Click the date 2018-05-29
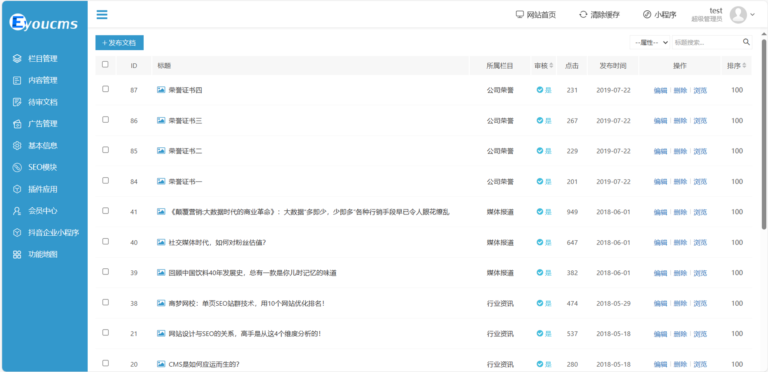The image size is (768, 372). point(613,303)
